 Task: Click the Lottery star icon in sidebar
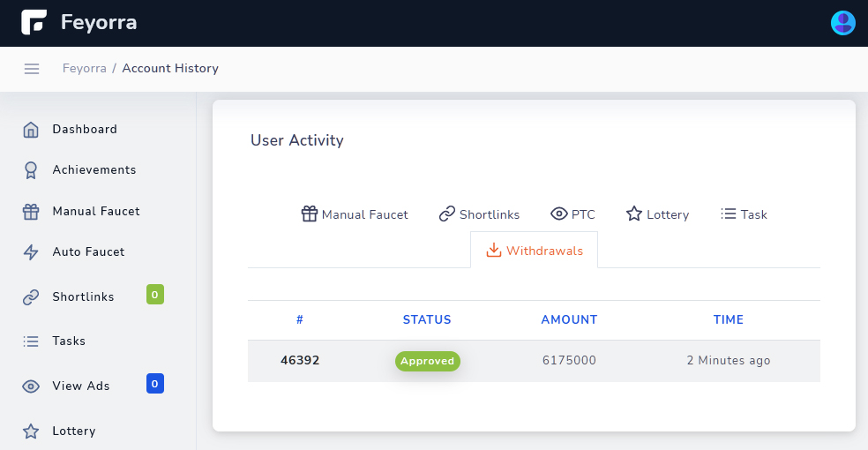pyautogui.click(x=31, y=431)
